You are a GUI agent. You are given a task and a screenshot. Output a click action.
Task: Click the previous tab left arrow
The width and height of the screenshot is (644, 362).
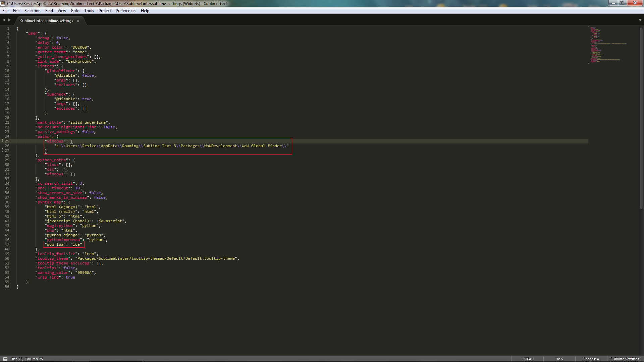(4, 20)
